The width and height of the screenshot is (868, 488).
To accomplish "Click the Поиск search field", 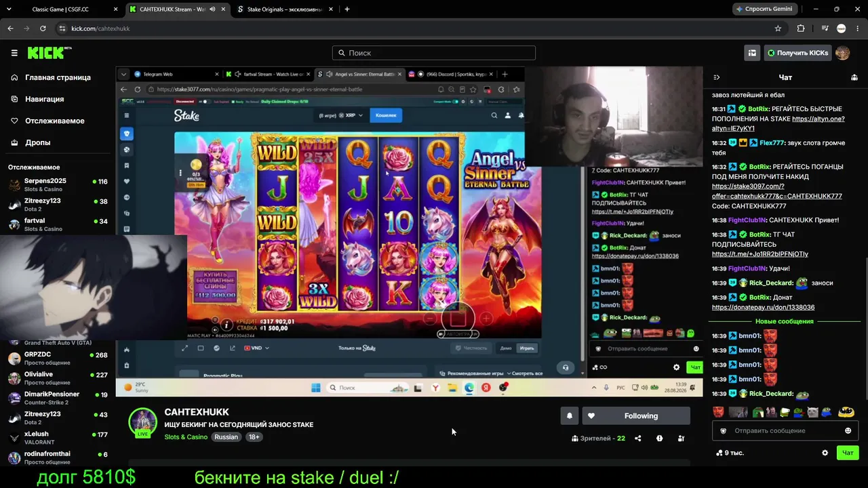I will point(434,53).
